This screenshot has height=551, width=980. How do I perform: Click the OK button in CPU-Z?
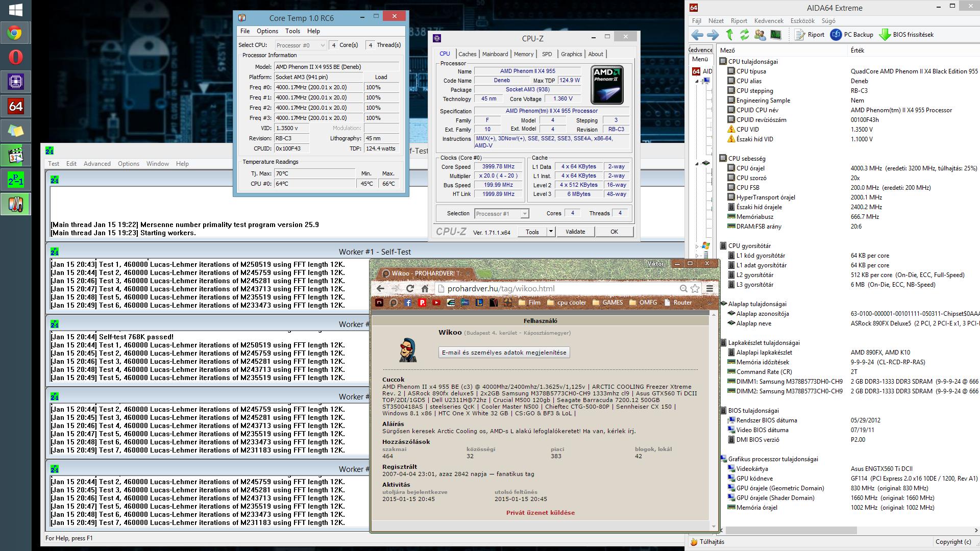pyautogui.click(x=614, y=232)
